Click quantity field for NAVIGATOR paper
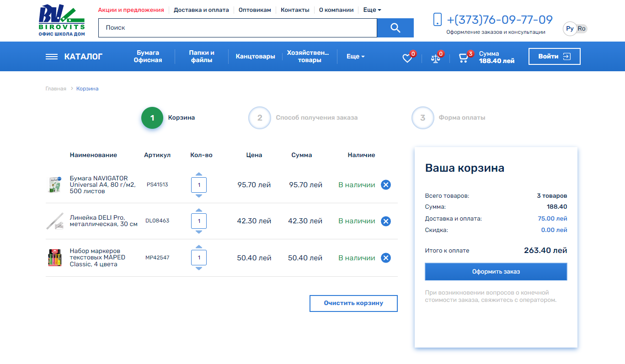 (199, 185)
